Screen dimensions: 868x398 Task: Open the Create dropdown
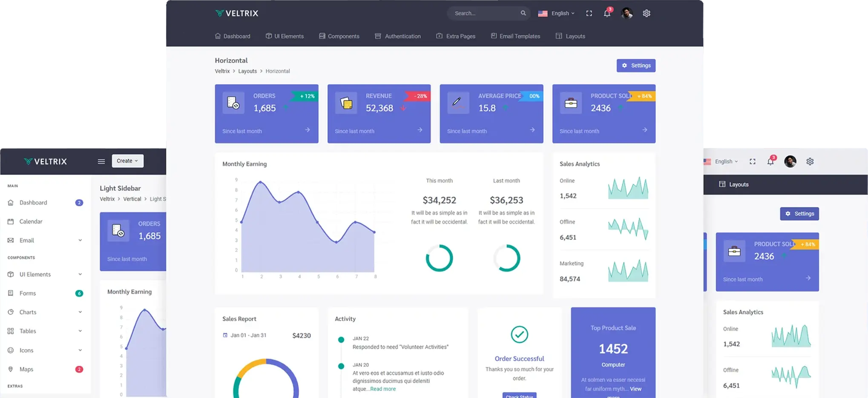(x=127, y=161)
